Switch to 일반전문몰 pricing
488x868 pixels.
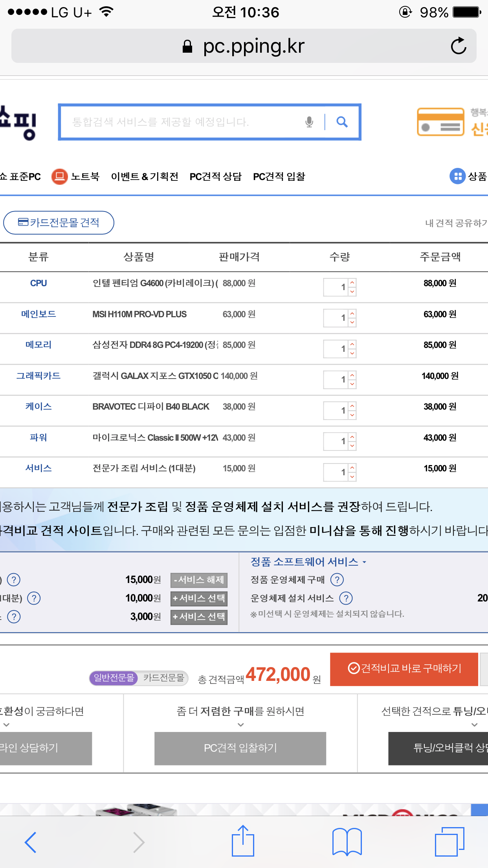coord(114,678)
